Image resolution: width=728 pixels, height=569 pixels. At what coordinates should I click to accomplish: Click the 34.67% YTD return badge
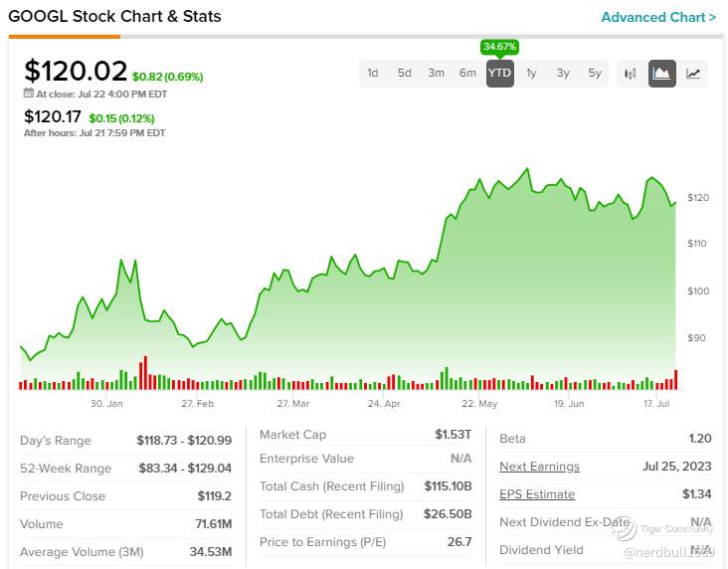(499, 47)
